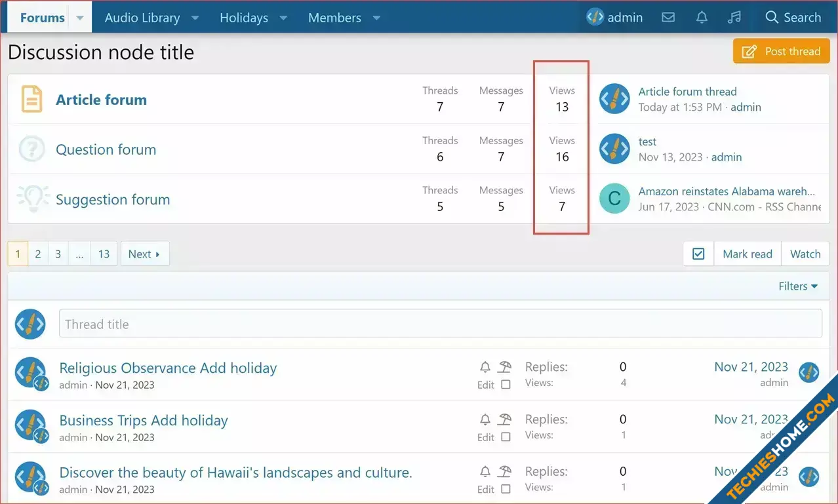Open the inbox envelope icon
Image resolution: width=838 pixels, height=504 pixels.
[668, 18]
